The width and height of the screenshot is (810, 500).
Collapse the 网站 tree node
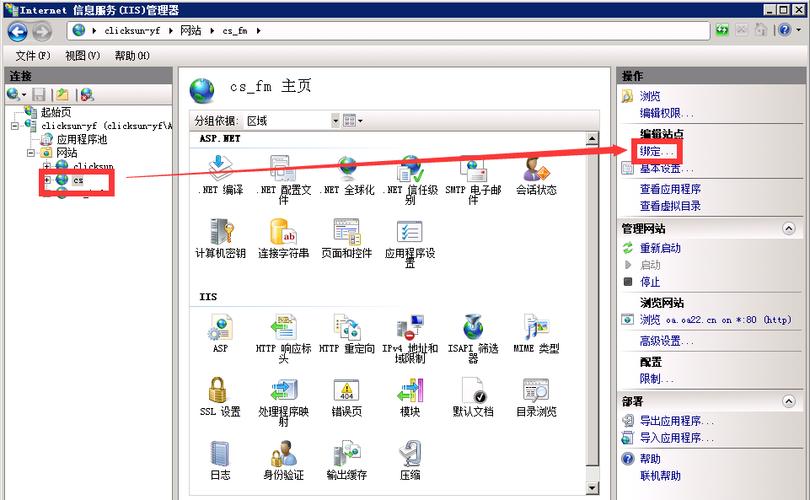[x=31, y=153]
